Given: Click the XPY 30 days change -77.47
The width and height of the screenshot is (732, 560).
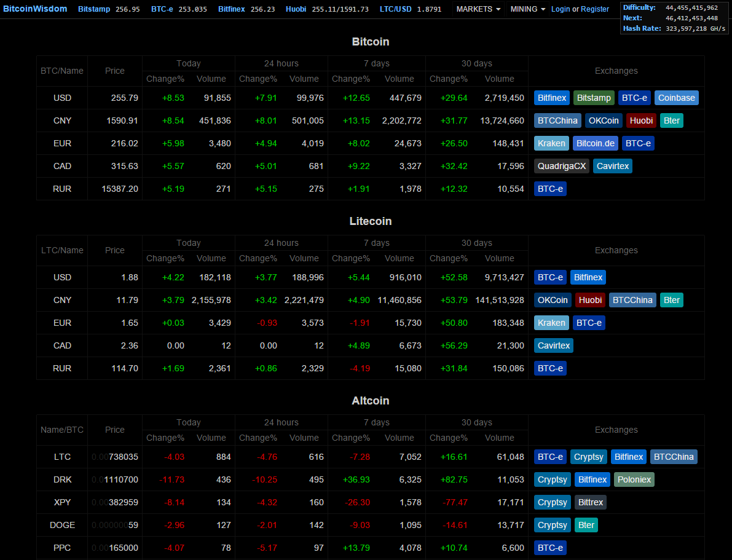Looking at the screenshot, I should pos(454,503).
